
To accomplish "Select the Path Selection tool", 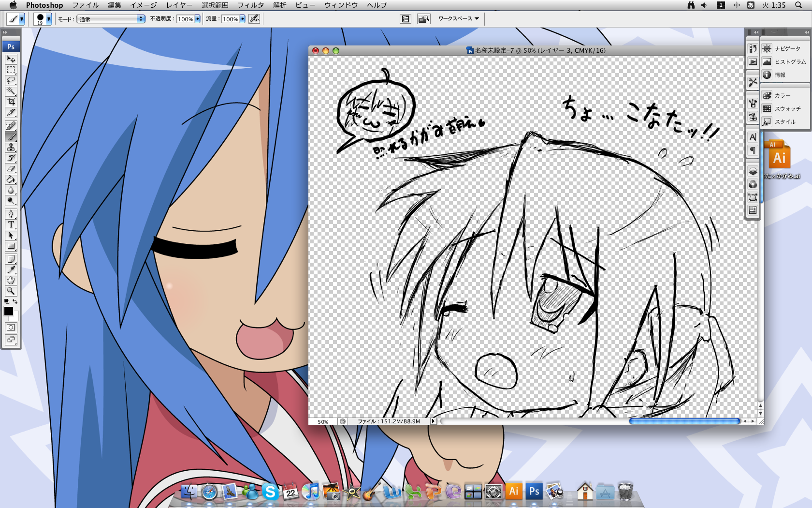I will [x=11, y=235].
